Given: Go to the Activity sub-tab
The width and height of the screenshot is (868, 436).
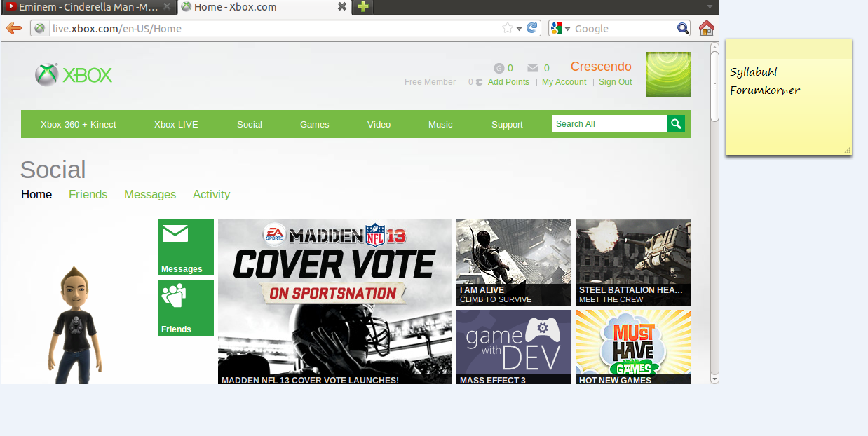Looking at the screenshot, I should 212,194.
